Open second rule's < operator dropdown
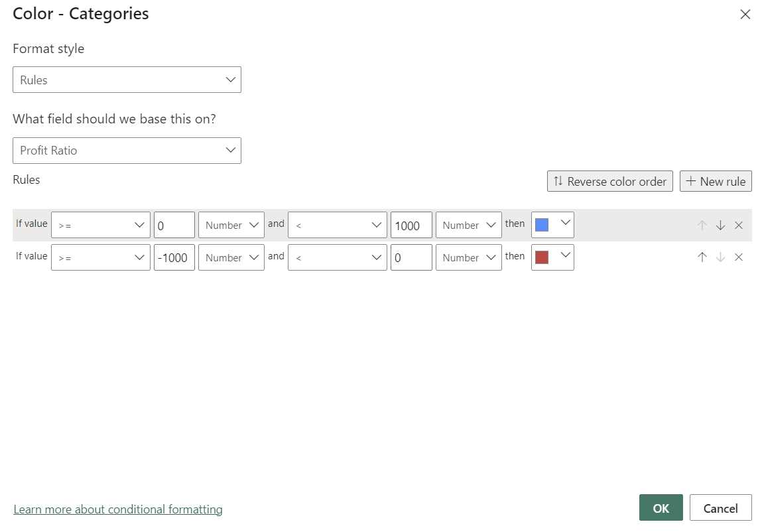The width and height of the screenshot is (760, 532). pyautogui.click(x=338, y=257)
